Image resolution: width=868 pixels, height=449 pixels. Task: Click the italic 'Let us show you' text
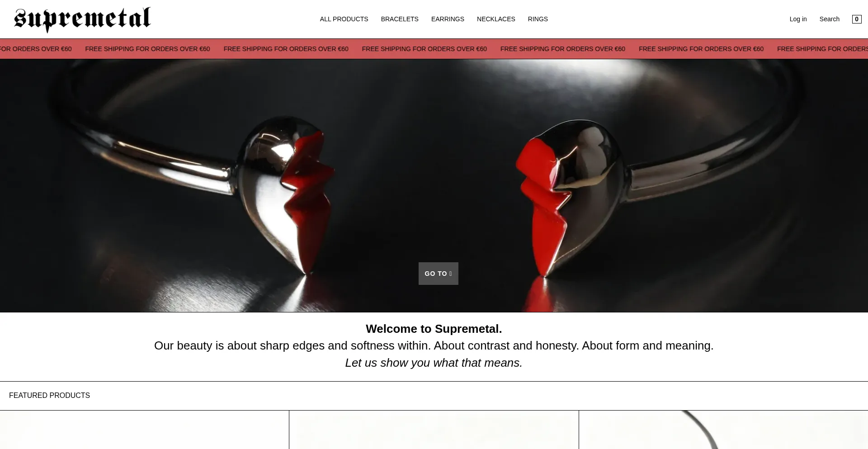(434, 363)
